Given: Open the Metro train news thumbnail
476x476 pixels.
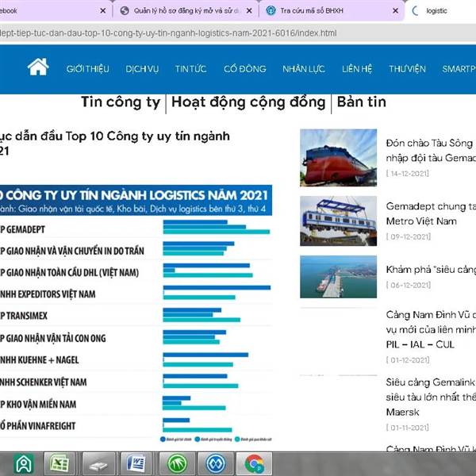Looking at the screenshot, I should 339,221.
